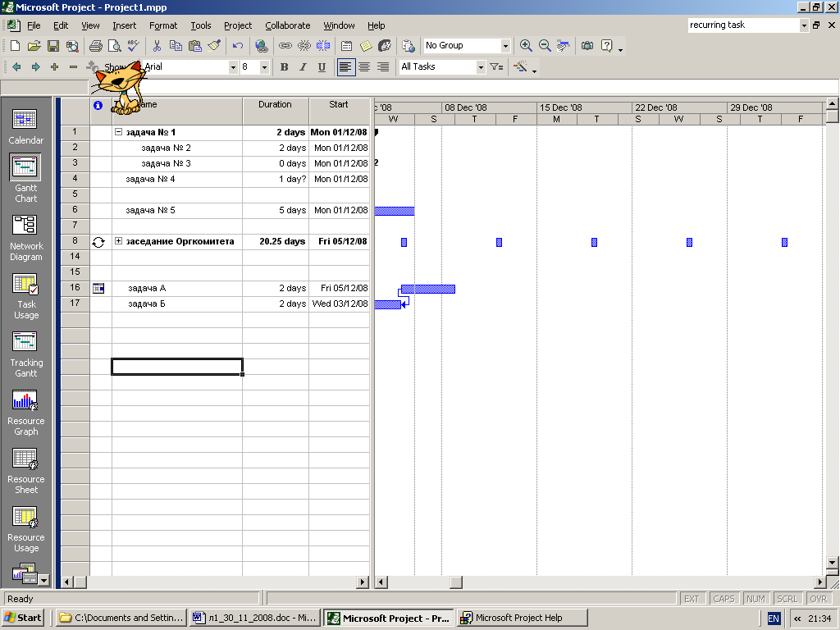Add a task note with yellow note icon
Screen dimensions: 840x630
tap(366, 46)
